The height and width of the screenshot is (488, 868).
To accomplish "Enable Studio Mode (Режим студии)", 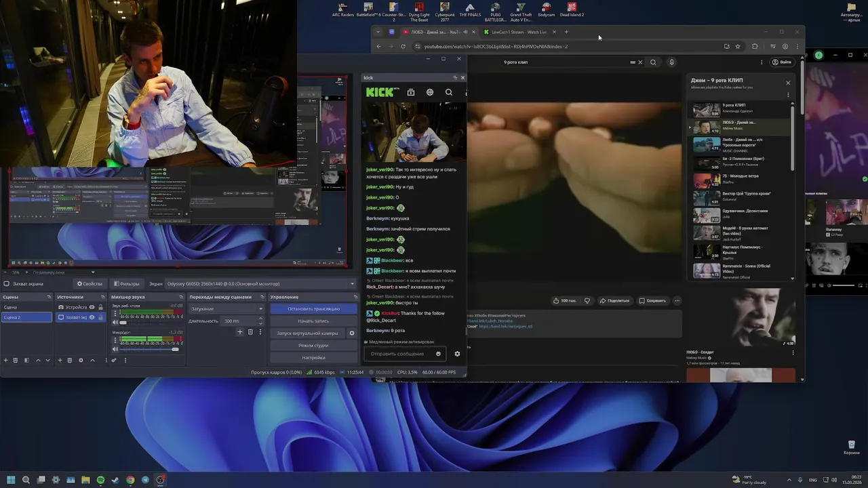I will click(313, 346).
